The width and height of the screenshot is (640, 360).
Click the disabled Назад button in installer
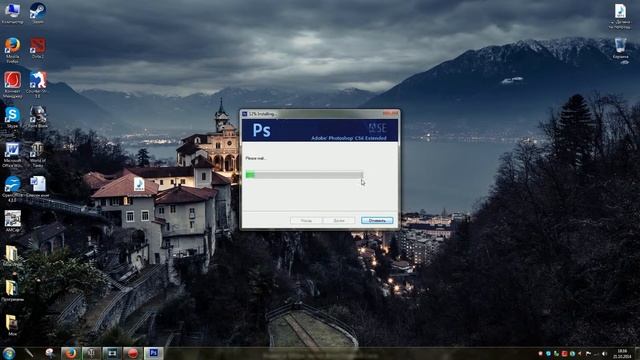point(306,220)
